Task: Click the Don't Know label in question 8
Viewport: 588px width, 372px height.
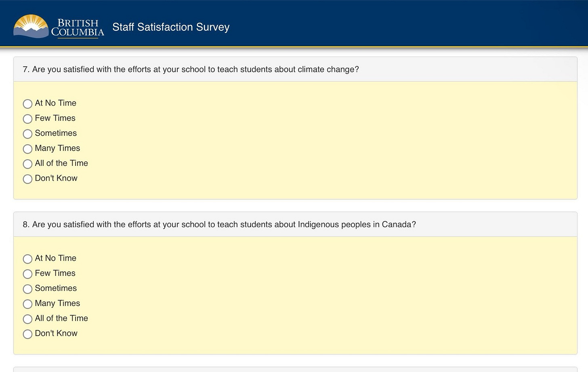Action: coord(56,333)
